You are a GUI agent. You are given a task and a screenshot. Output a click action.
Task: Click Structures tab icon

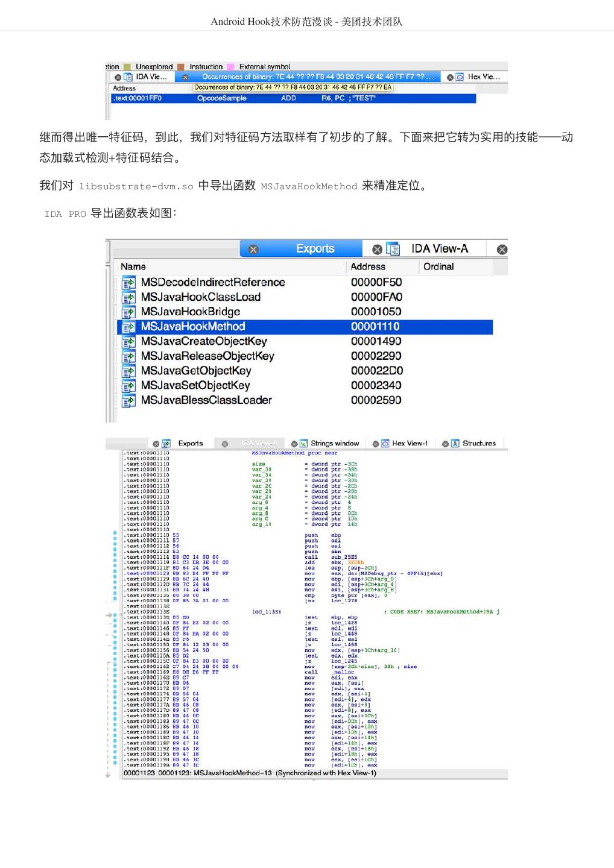click(455, 444)
